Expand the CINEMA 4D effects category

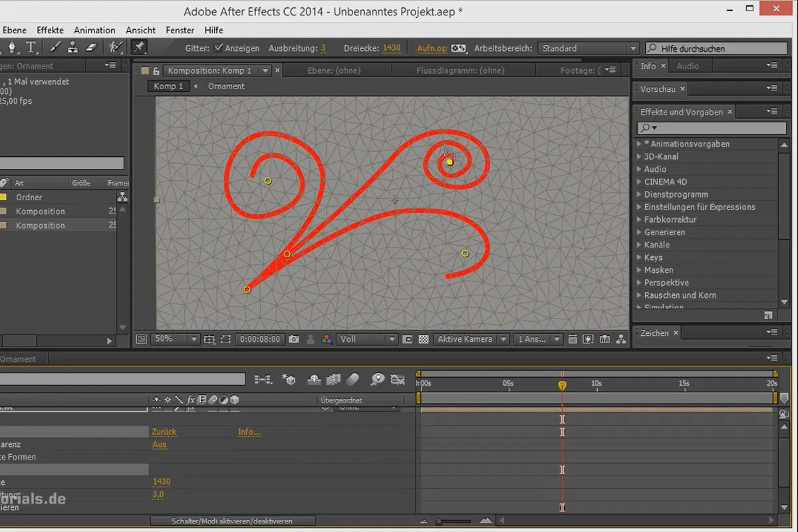(x=640, y=182)
